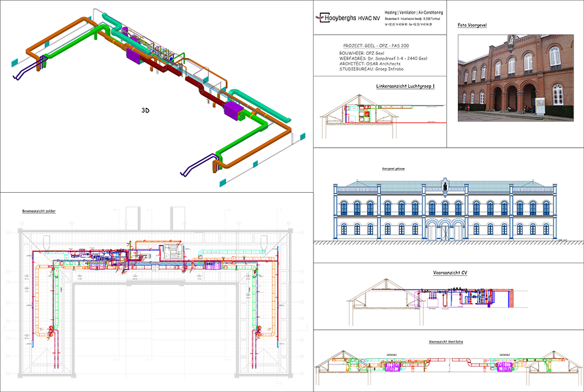Click the arched entrance in the facade elevation drawing
The height and width of the screenshot is (392, 584).
pos(445,229)
